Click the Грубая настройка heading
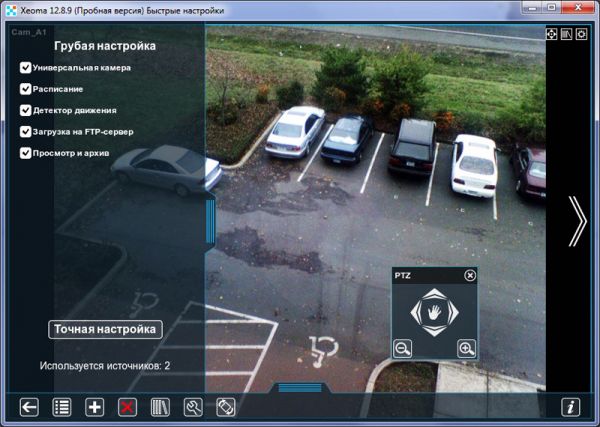600x427 pixels. (x=105, y=46)
